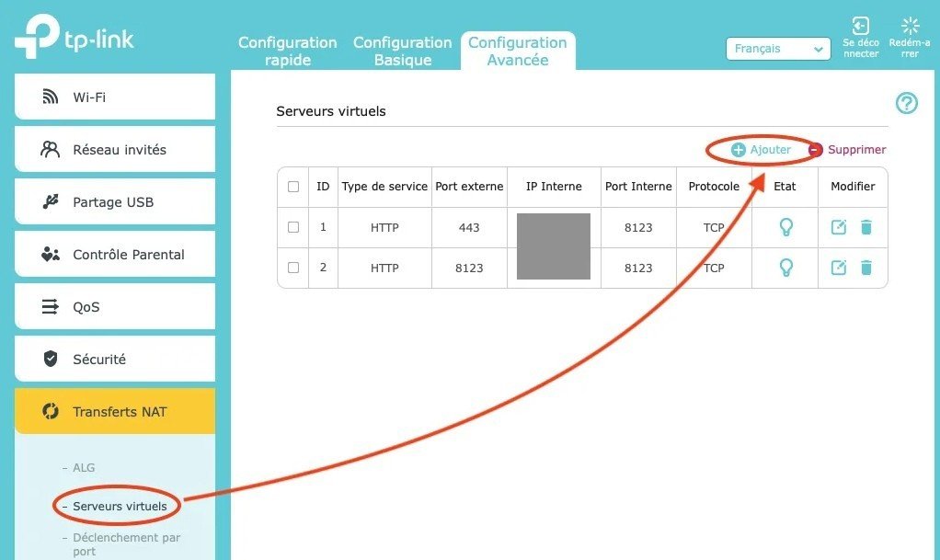This screenshot has height=560, width=940.
Task: Check the select-all checkbox in table header
Action: point(293,187)
